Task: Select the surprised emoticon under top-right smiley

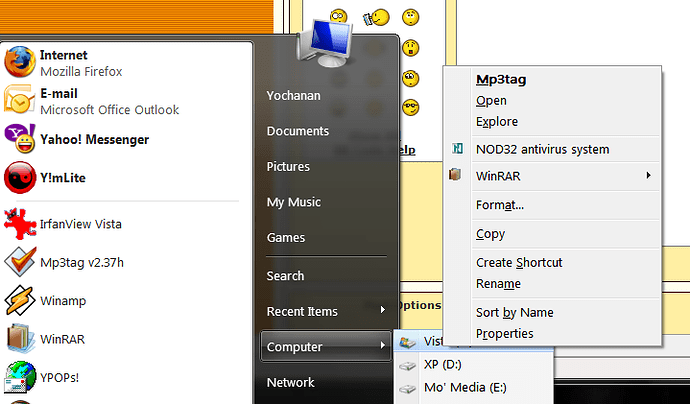Action: coord(410,48)
